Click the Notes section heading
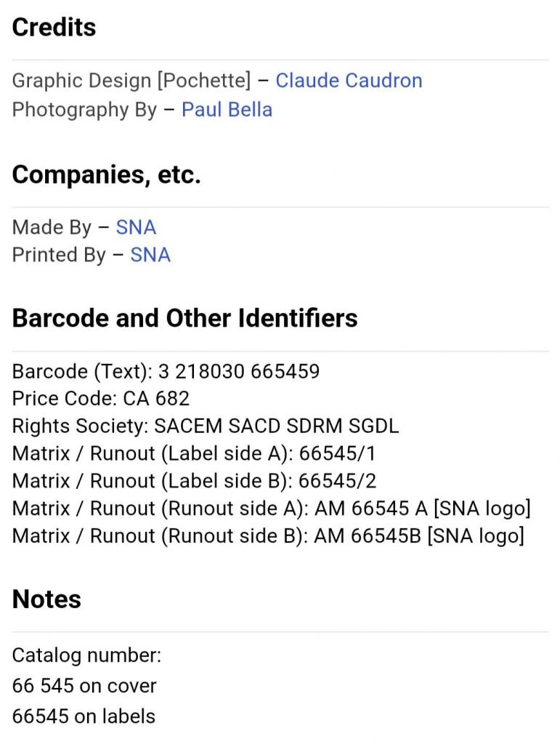Viewport: 560px width, 744px height. click(46, 599)
